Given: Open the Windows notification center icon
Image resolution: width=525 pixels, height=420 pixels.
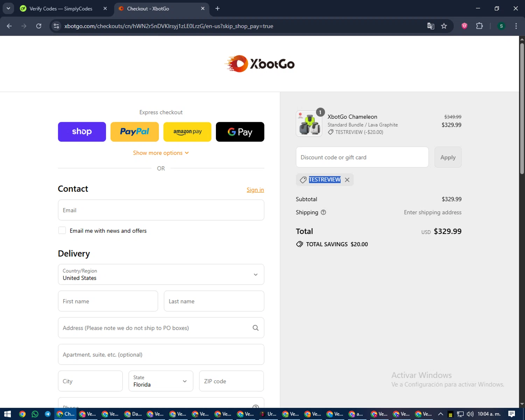Looking at the screenshot, I should pyautogui.click(x=512, y=414).
